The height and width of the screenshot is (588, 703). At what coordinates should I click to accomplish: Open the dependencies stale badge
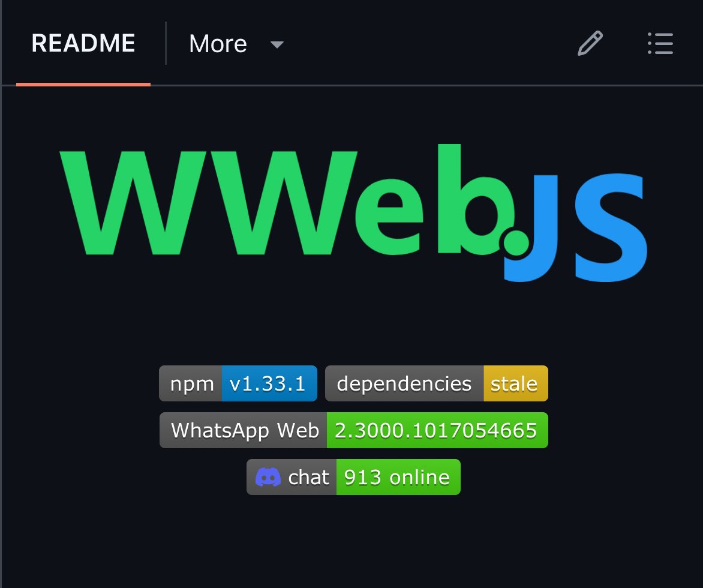[x=437, y=383]
